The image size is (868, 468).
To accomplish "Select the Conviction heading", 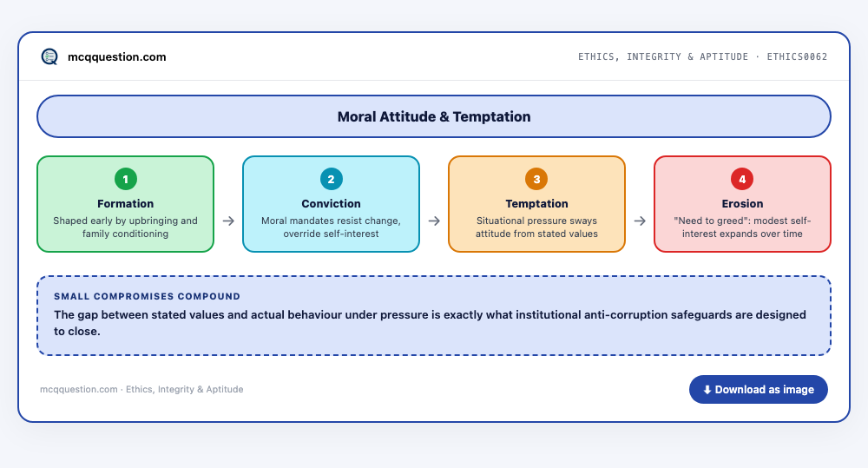I will [x=331, y=203].
